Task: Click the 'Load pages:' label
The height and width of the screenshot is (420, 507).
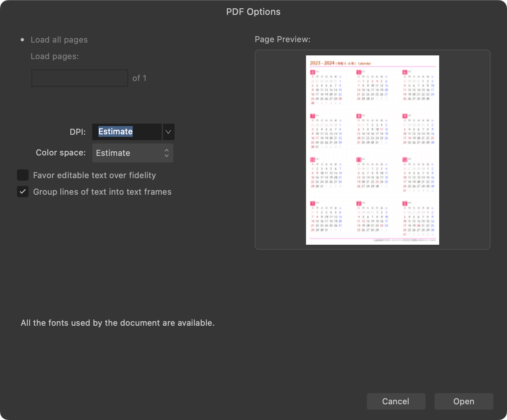Action: 55,56
